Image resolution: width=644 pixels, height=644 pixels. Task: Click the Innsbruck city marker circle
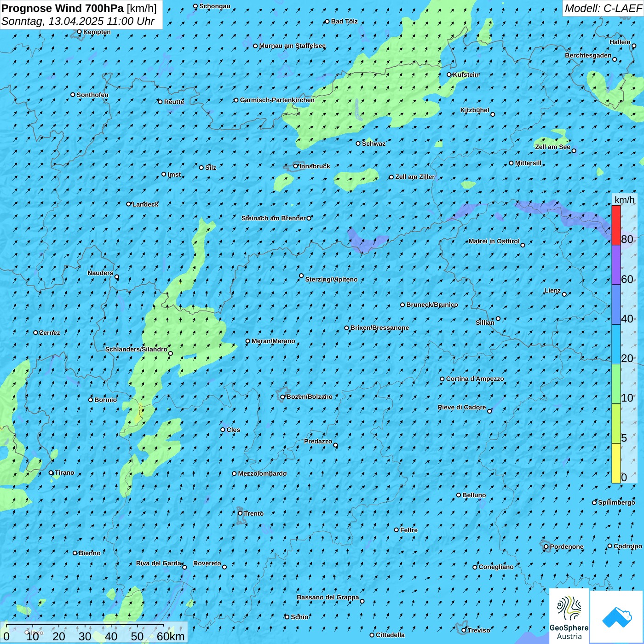point(296,166)
